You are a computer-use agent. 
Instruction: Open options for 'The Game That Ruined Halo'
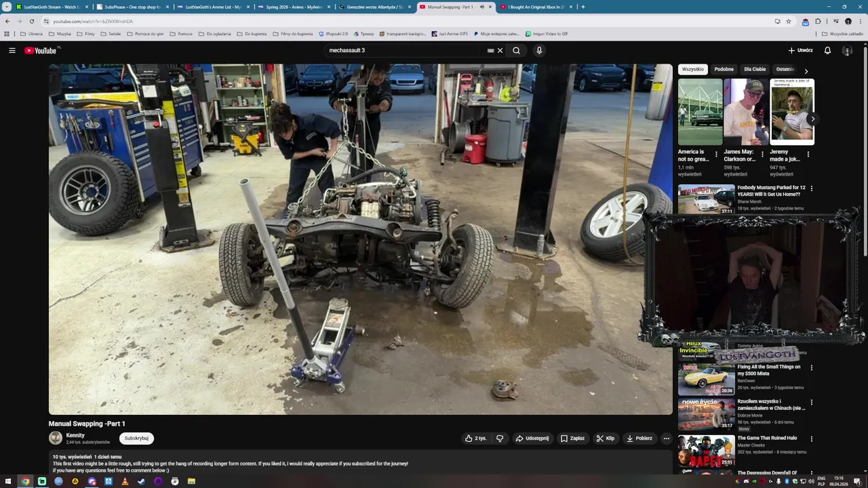pyautogui.click(x=811, y=439)
